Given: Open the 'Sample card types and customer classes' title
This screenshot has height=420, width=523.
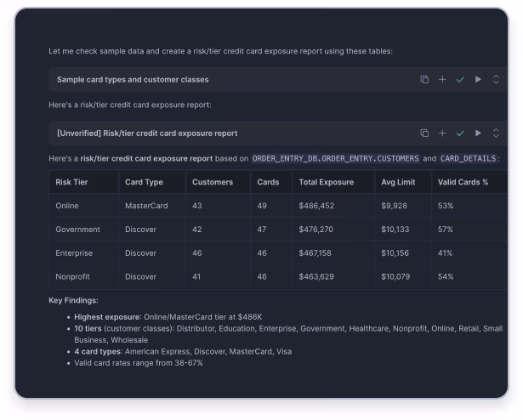Looking at the screenshot, I should click(133, 80).
